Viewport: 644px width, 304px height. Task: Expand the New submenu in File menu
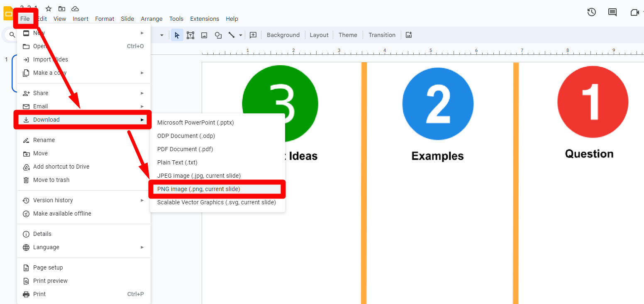(84, 33)
